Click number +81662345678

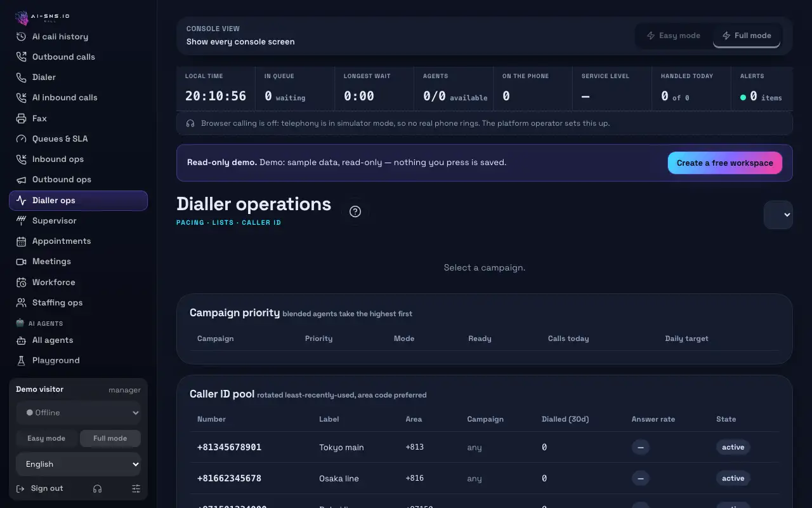click(x=229, y=479)
